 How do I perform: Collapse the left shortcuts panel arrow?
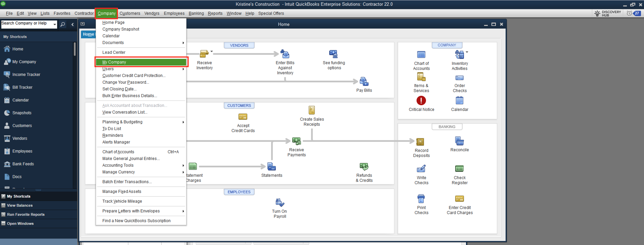click(x=73, y=25)
